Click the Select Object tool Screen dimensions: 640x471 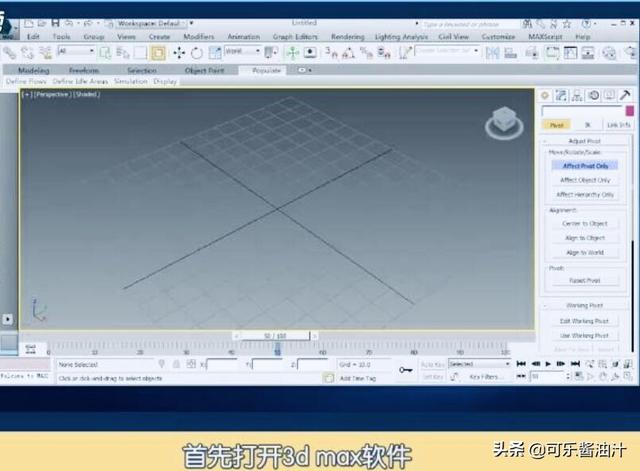coord(105,53)
